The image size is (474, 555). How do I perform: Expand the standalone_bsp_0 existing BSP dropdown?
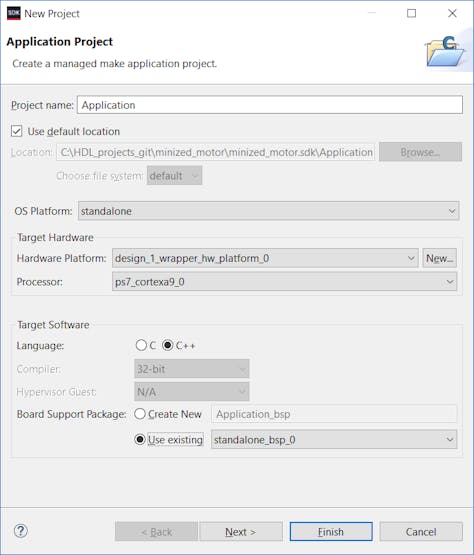334,440
